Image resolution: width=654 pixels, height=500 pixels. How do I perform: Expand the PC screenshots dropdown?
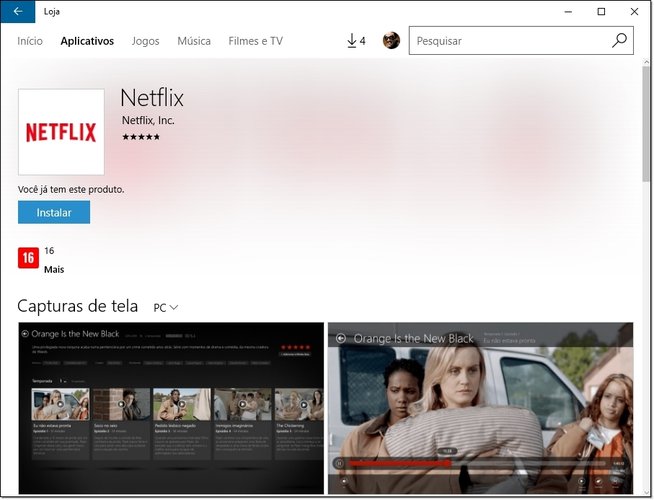(166, 308)
